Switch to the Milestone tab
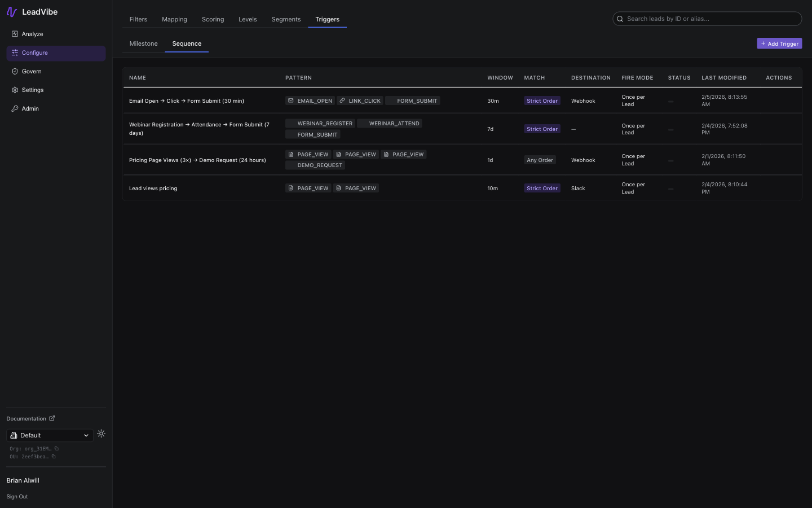Image resolution: width=812 pixels, height=508 pixels. tap(143, 43)
